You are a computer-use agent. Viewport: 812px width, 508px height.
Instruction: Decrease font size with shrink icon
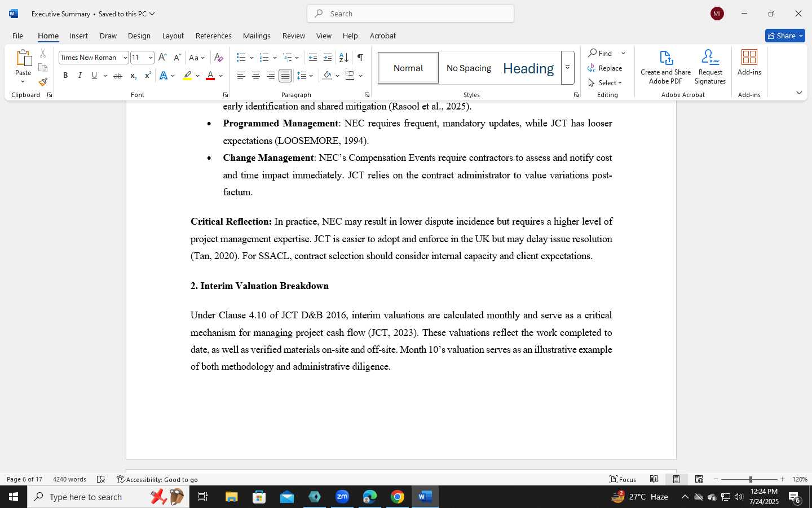177,58
